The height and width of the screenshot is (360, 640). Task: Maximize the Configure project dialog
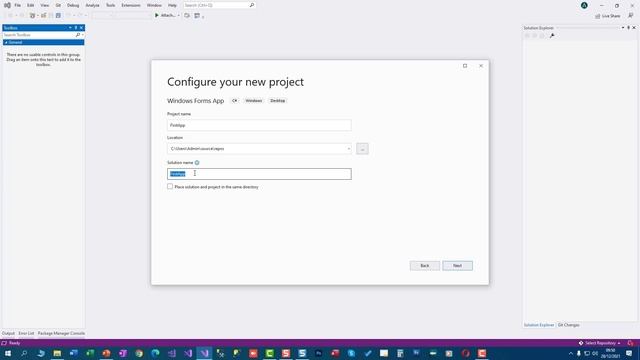[x=465, y=66]
